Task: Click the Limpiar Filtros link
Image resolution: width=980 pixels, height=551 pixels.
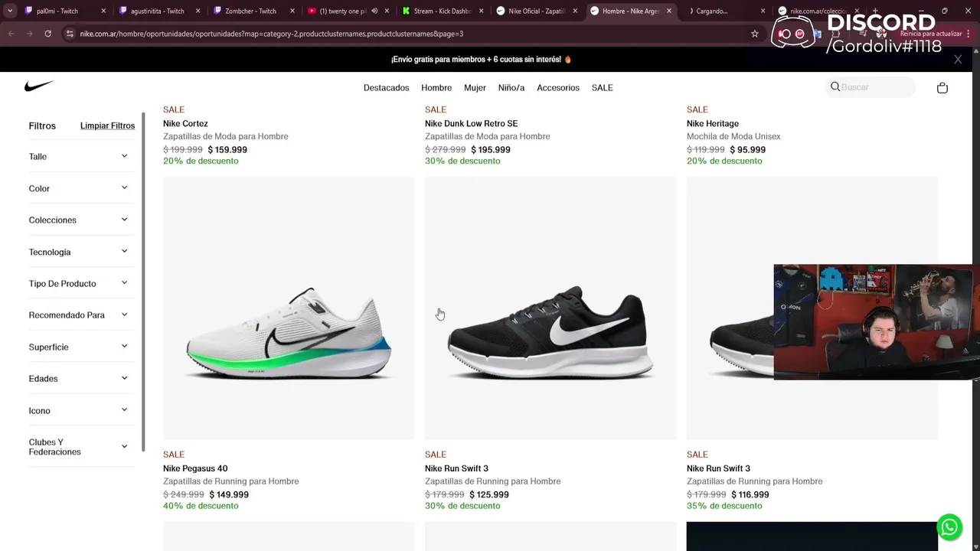Action: (107, 126)
